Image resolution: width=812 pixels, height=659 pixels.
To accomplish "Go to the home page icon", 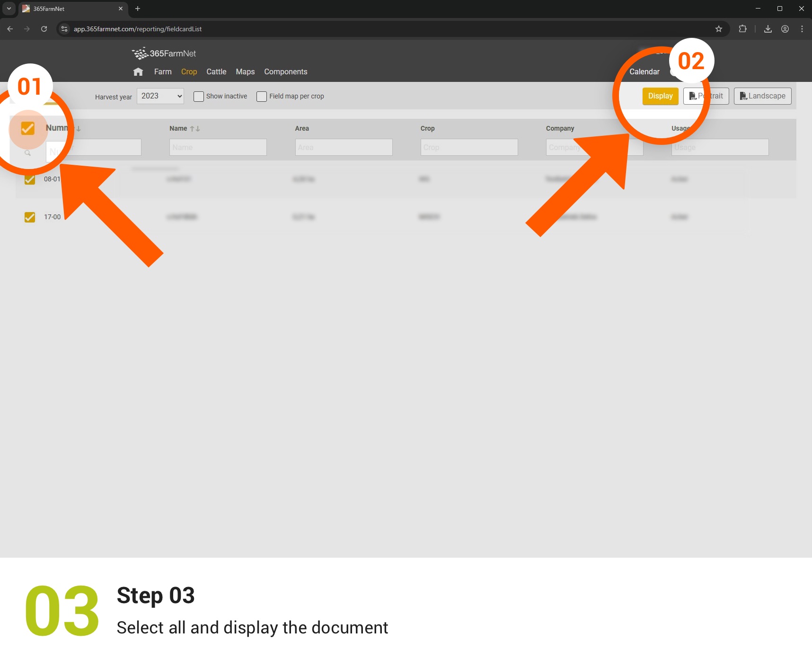I will click(138, 72).
